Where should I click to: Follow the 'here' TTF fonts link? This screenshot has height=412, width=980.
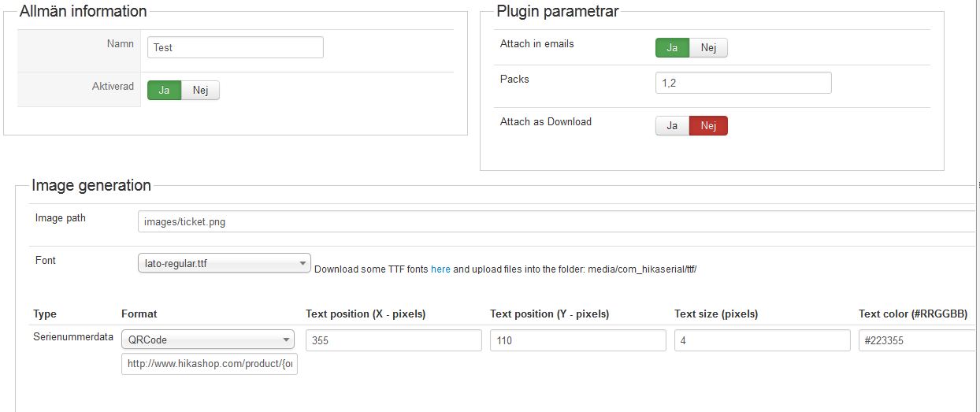coord(440,269)
